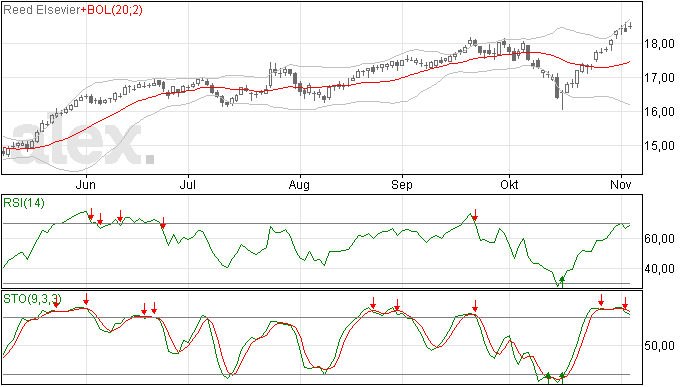Select the +BOL(20;2) indicator label
Image resolution: width=690 pixels, height=387 pixels.
(112, 10)
